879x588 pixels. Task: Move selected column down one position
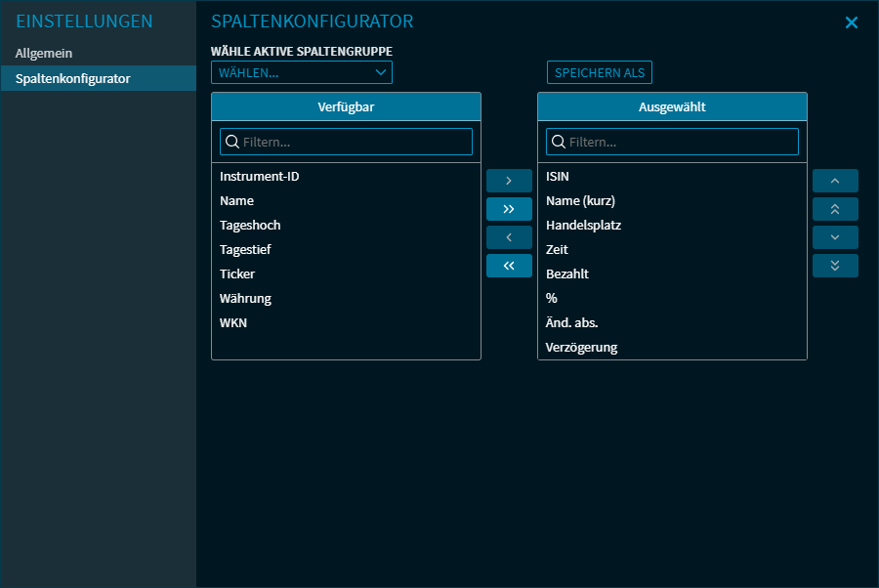tap(835, 237)
